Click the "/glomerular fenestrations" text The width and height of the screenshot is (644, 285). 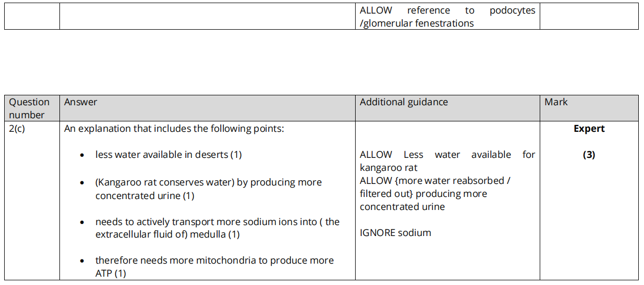417,23
